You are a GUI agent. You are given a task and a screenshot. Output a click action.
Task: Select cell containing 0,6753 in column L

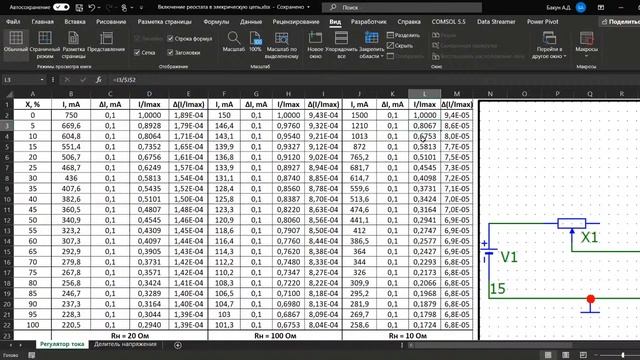point(424,136)
